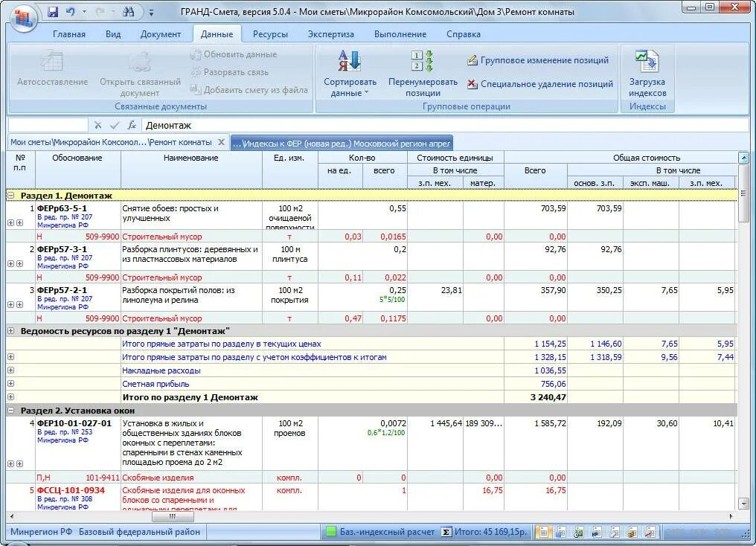Click the formula bar containing Демонтаж

[444, 125]
